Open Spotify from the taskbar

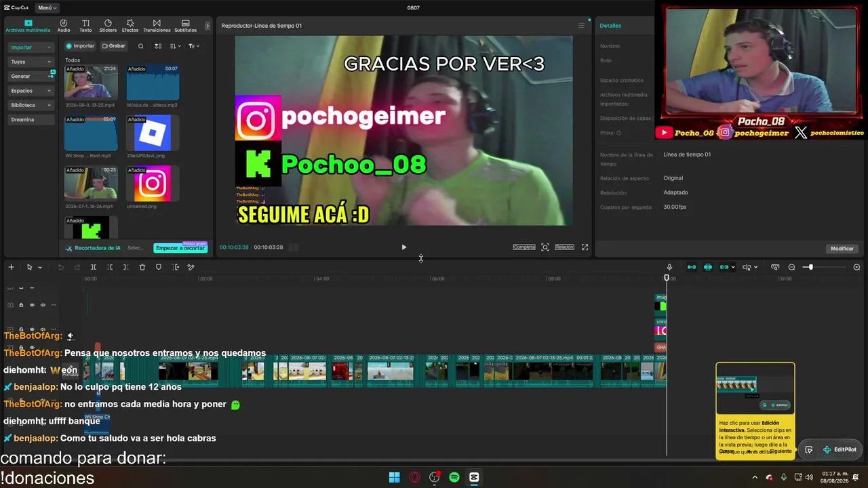click(454, 477)
